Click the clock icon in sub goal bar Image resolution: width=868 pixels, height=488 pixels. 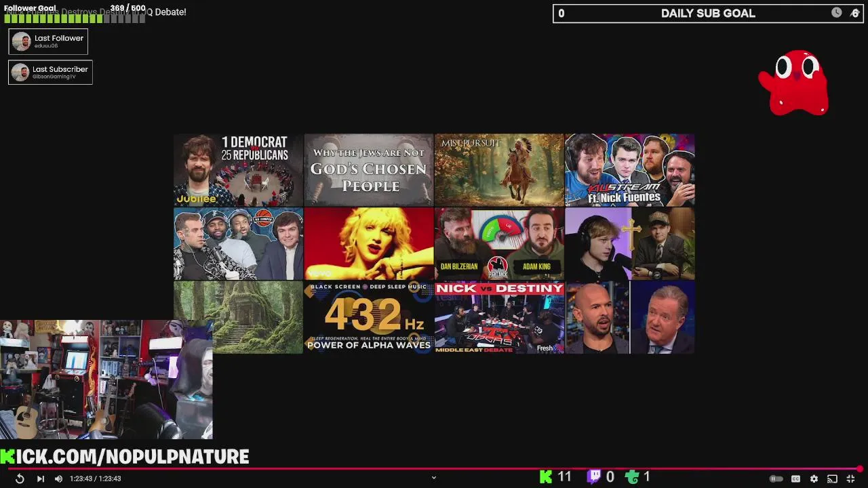pyautogui.click(x=837, y=13)
